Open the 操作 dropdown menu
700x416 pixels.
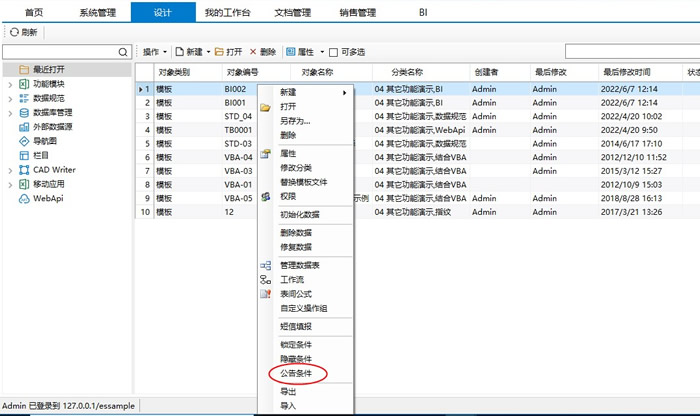pyautogui.click(x=154, y=51)
